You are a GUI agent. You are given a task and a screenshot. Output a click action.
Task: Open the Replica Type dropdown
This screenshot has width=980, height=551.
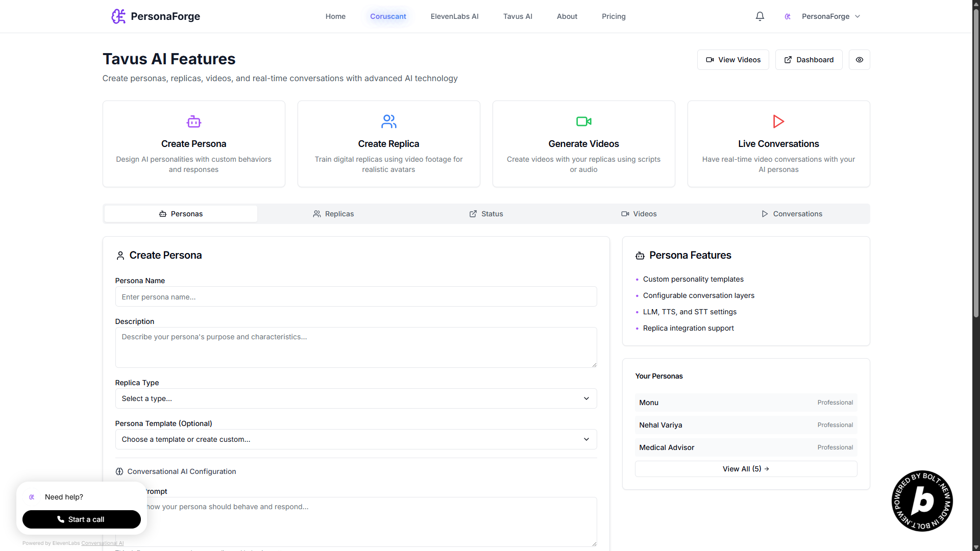click(356, 398)
